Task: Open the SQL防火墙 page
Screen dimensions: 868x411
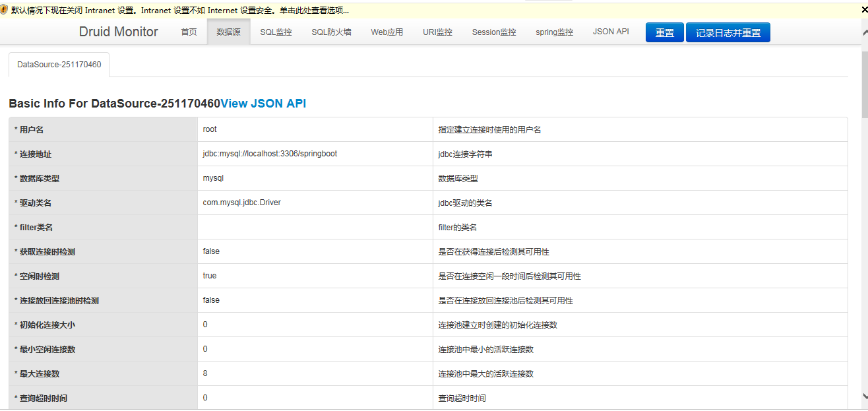Action: tap(331, 32)
